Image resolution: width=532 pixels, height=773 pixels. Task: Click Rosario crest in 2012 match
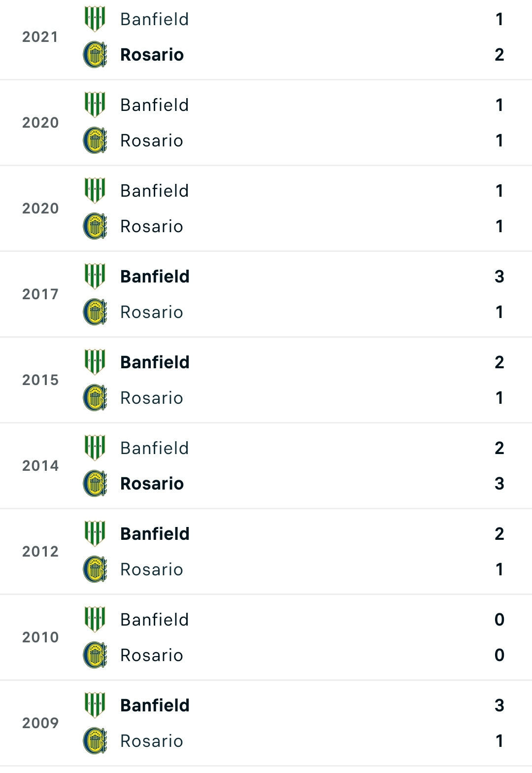click(x=95, y=569)
